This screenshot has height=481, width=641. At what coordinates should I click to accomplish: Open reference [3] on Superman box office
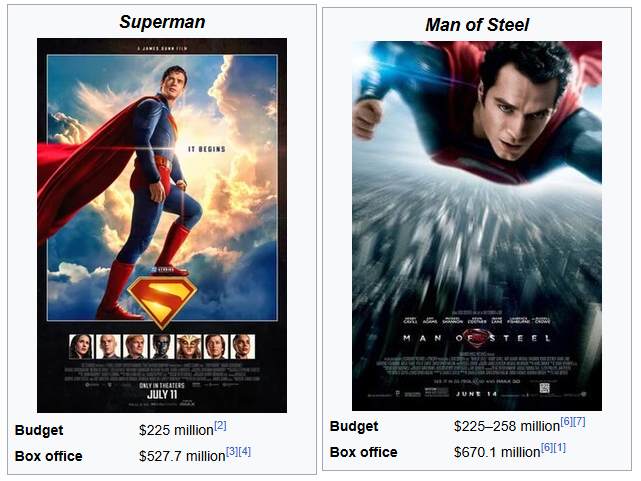(232, 452)
